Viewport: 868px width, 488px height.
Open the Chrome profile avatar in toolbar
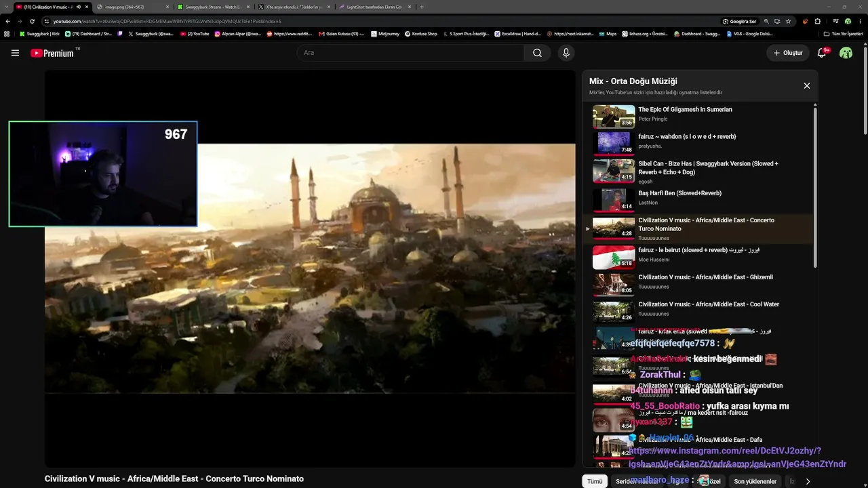pos(848,21)
